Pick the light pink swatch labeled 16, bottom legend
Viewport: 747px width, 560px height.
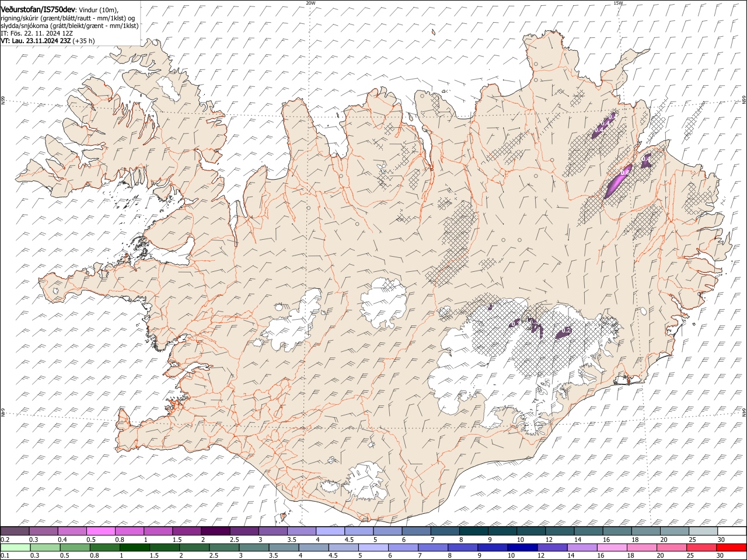612,548
